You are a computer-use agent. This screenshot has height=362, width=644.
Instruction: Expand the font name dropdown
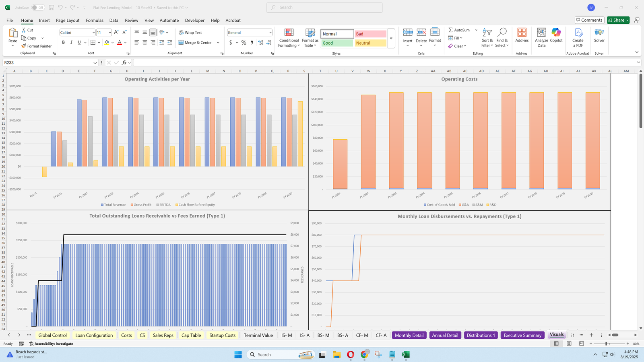tap(93, 33)
